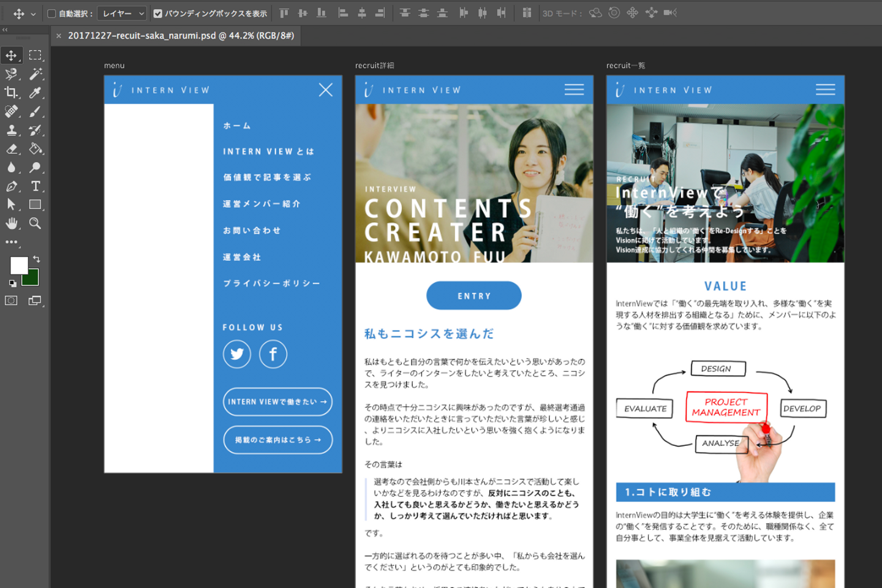The image size is (882, 588).
Task: Choose the Hand tool
Action: 11,224
